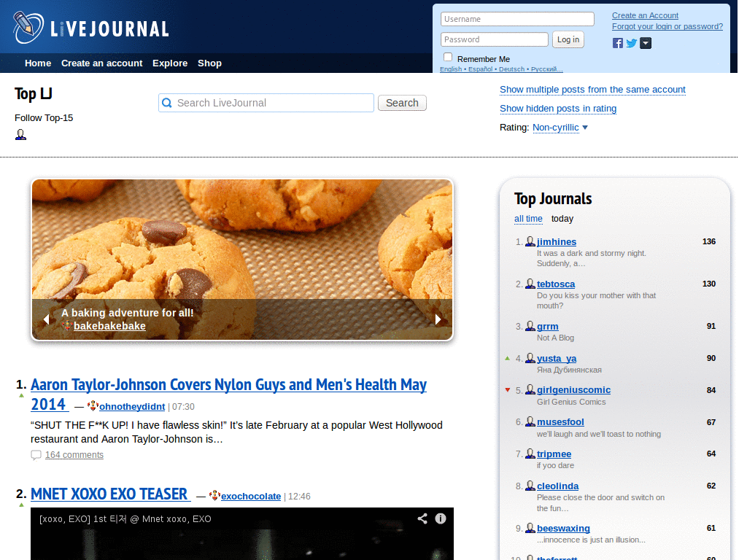Screen dimensions: 747x560
Task: Click community icon beside exochocolate
Action: tap(215, 496)
